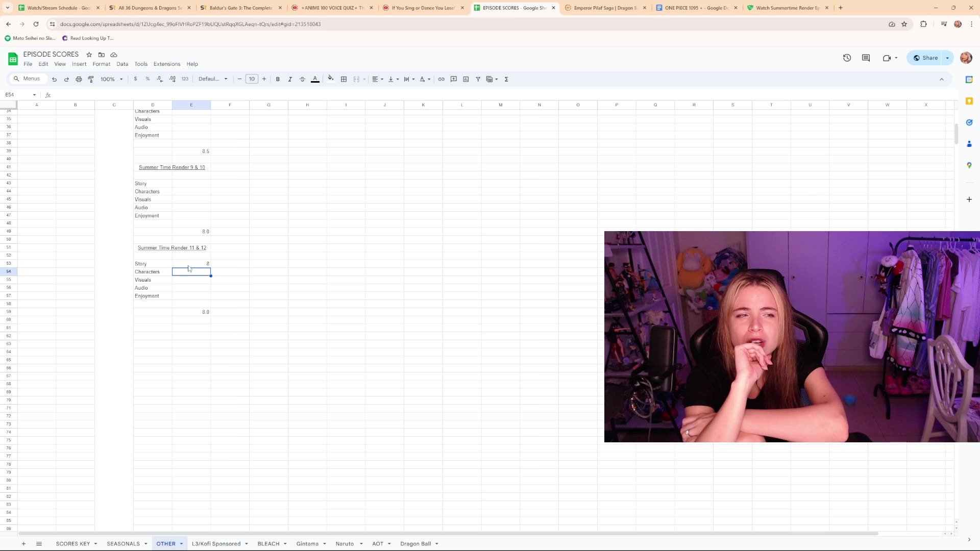Click the borders icon
The image size is (980, 551).
[x=344, y=79]
